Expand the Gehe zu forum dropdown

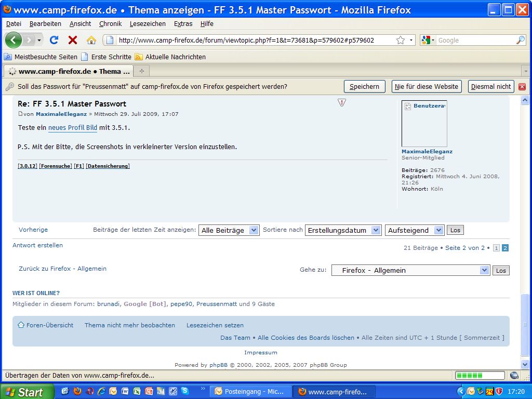(x=484, y=270)
